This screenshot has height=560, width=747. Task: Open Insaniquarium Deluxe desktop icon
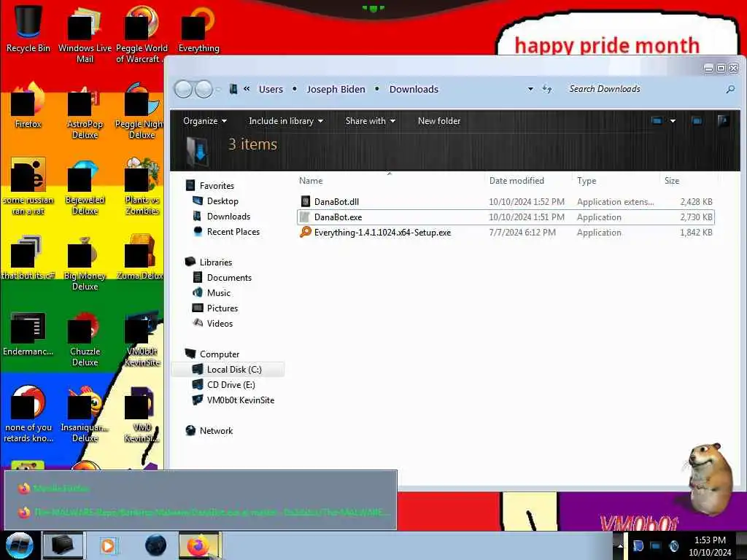pyautogui.click(x=85, y=414)
